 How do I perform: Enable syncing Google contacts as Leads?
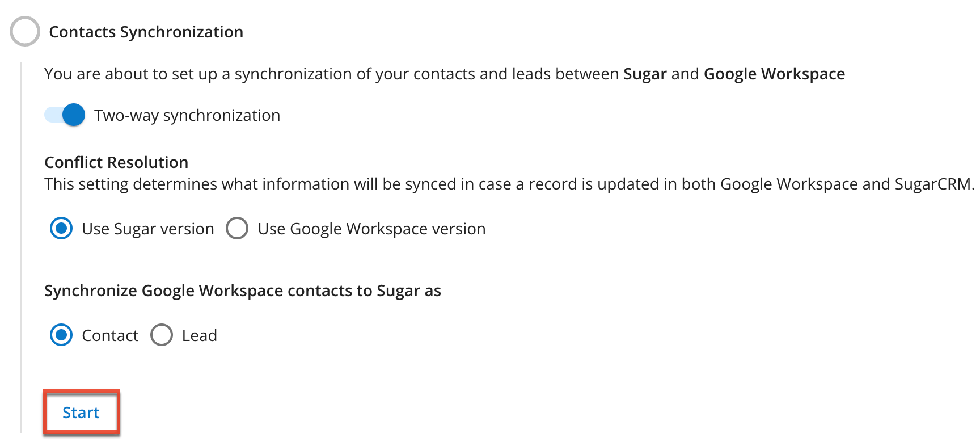tap(162, 335)
